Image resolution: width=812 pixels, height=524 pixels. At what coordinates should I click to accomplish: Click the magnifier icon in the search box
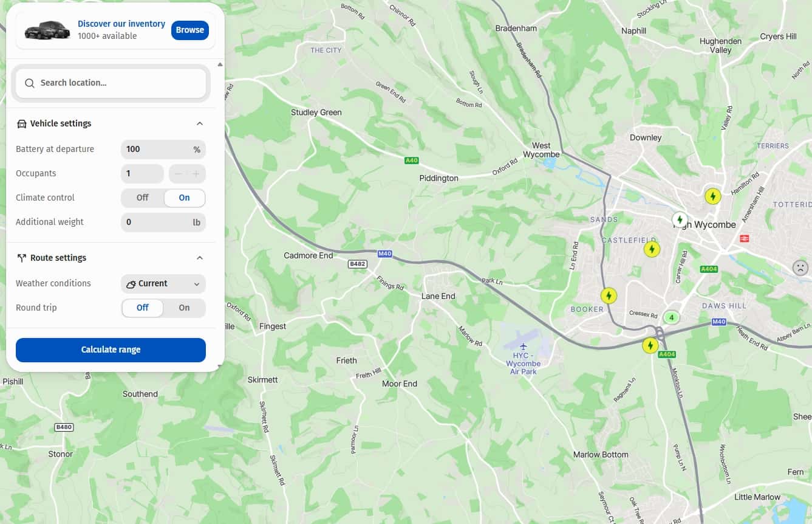coord(29,83)
